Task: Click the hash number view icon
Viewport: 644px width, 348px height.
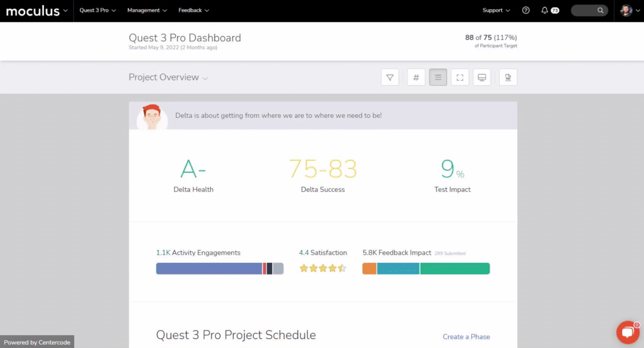Action: 416,77
